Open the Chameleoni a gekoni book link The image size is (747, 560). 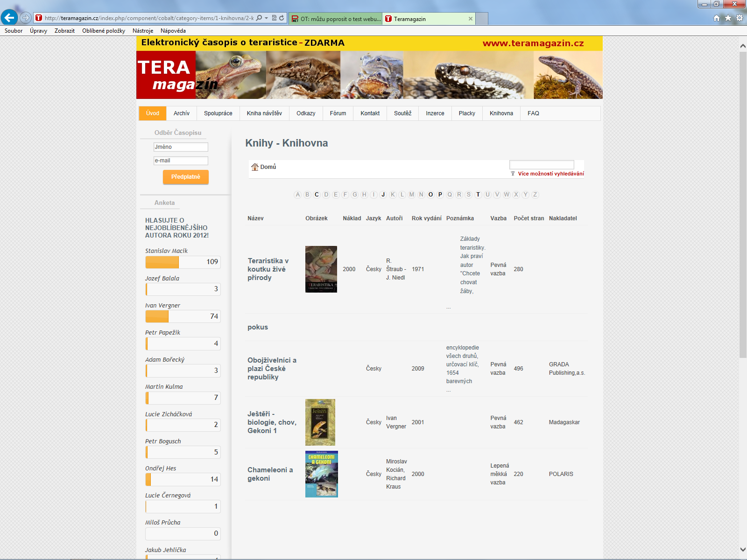point(270,474)
